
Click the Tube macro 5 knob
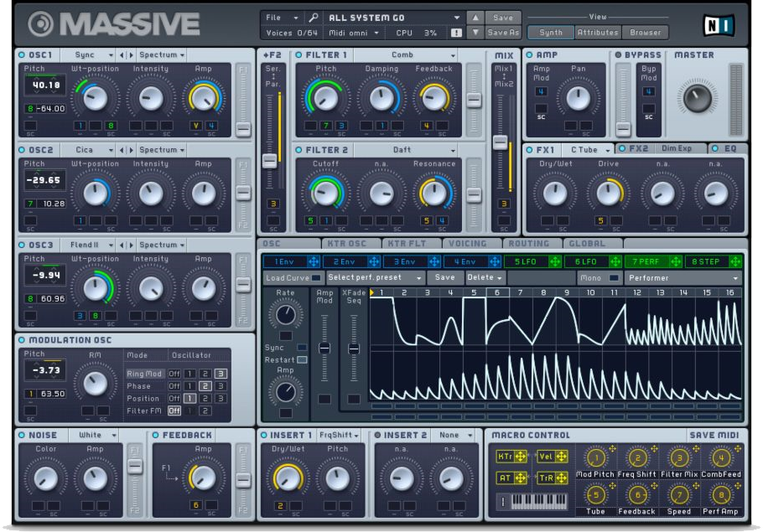[595, 495]
